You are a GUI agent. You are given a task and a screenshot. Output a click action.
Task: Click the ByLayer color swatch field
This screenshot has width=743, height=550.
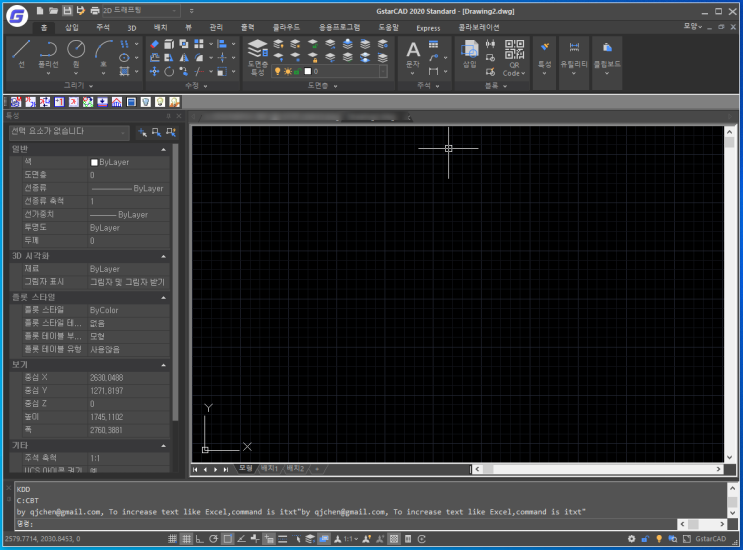click(x=129, y=162)
